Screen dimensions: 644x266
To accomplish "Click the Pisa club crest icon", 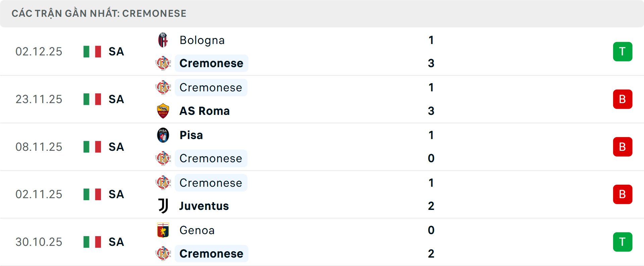I will click(x=163, y=135).
